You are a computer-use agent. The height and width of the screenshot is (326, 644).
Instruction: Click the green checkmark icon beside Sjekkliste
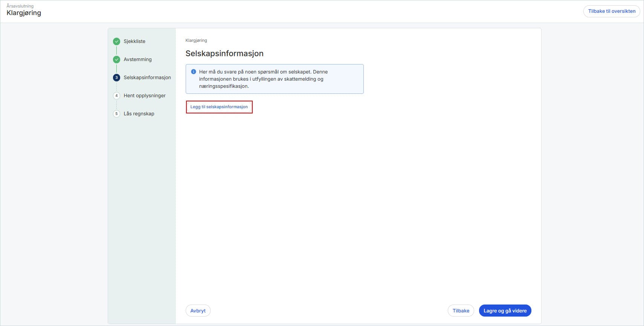click(116, 41)
